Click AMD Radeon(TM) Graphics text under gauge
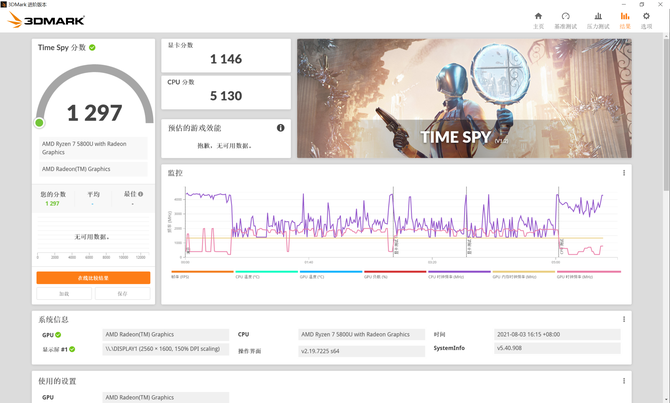This screenshot has height=403, width=670. (x=93, y=169)
